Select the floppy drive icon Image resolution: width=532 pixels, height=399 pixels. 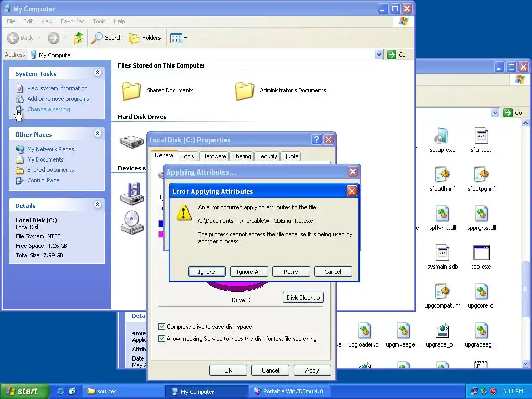(132, 194)
